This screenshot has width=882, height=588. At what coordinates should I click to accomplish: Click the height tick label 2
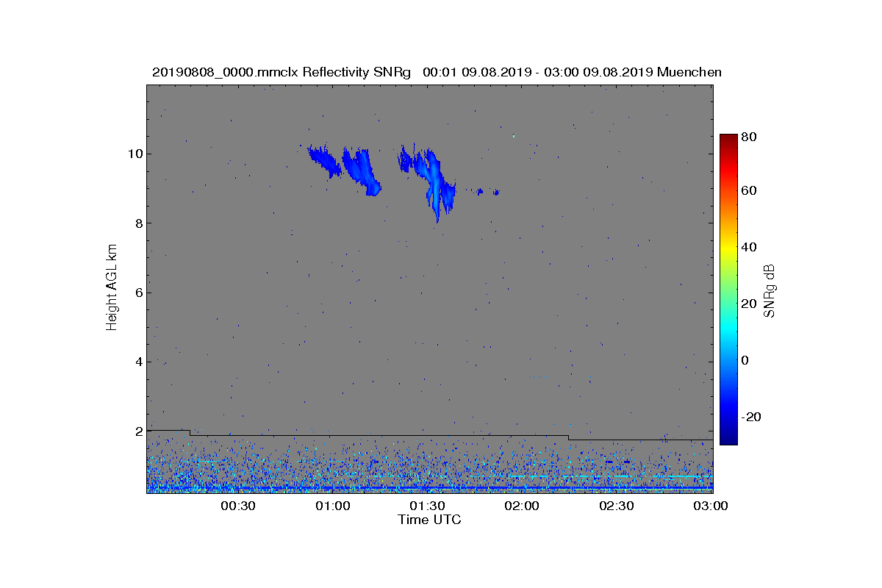[x=137, y=431]
